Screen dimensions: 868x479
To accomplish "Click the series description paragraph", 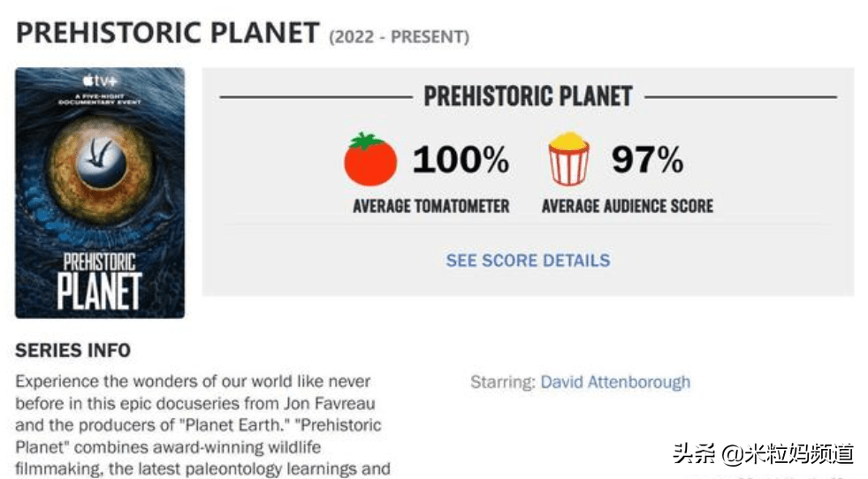I will click(199, 425).
